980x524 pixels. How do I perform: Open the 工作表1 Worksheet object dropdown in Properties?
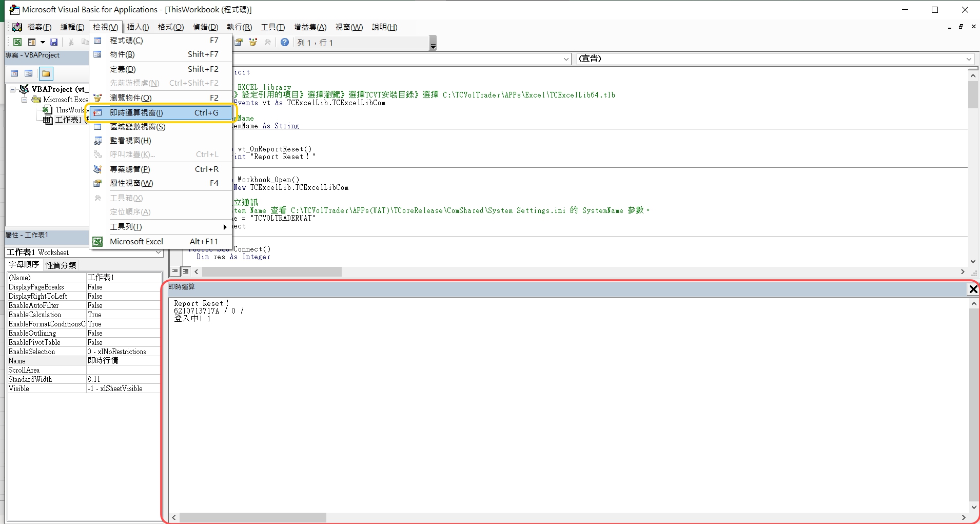[x=158, y=253]
